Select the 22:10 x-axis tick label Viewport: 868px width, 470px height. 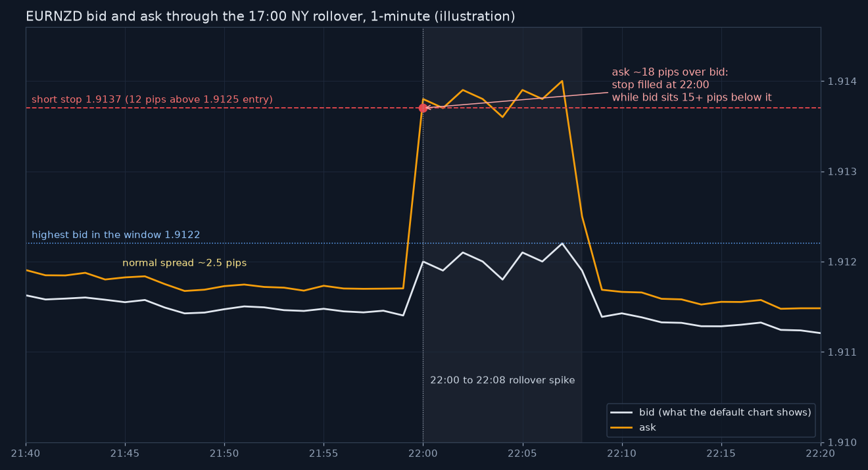click(621, 454)
